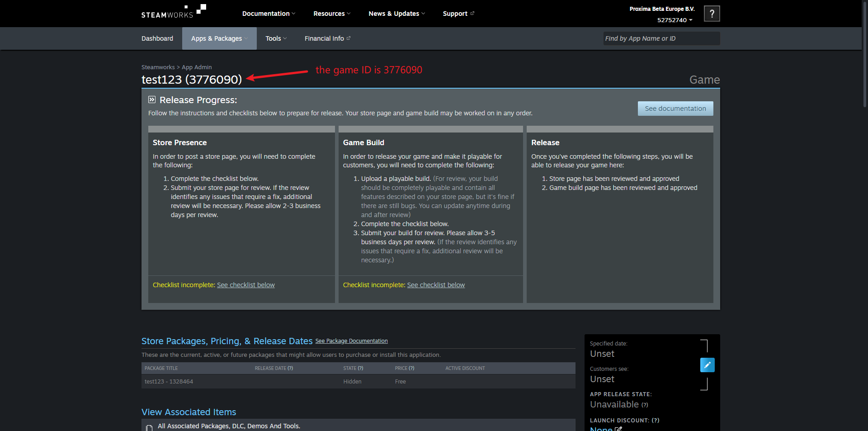Screen dimensions: 868x431
Task: Collapse the Release Progress panel icon
Action: pyautogui.click(x=152, y=99)
